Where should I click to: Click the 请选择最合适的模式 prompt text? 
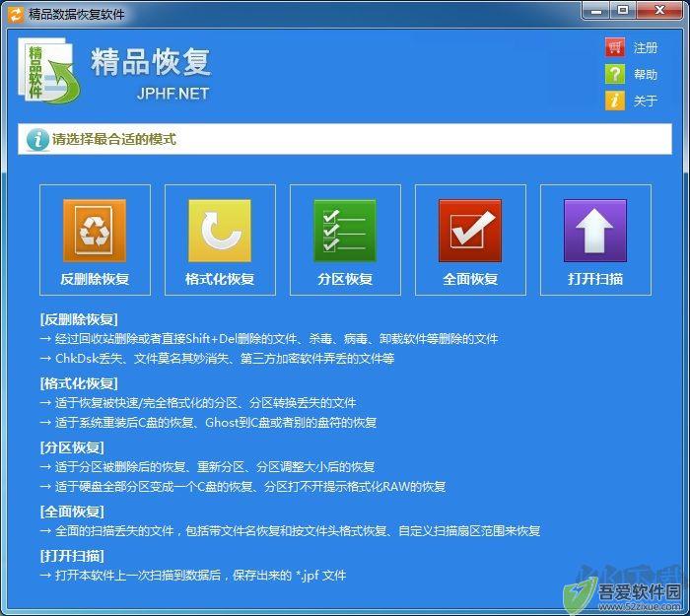click(114, 140)
